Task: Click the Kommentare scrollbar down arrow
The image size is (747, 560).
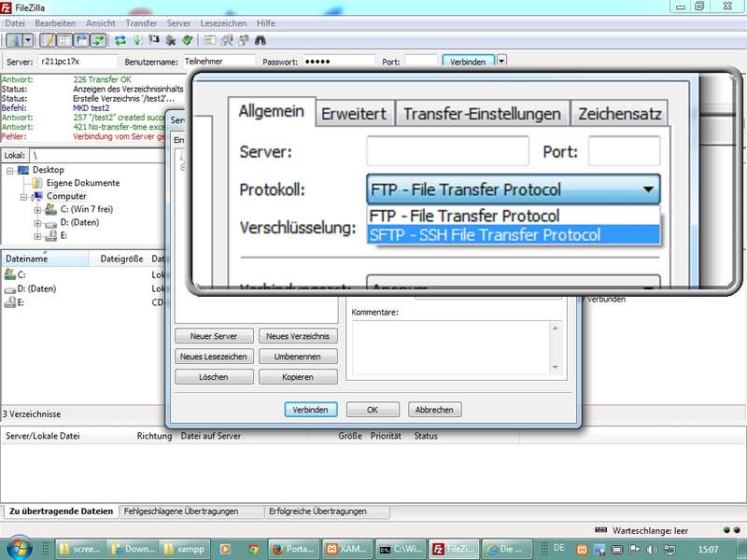Action: click(x=555, y=367)
